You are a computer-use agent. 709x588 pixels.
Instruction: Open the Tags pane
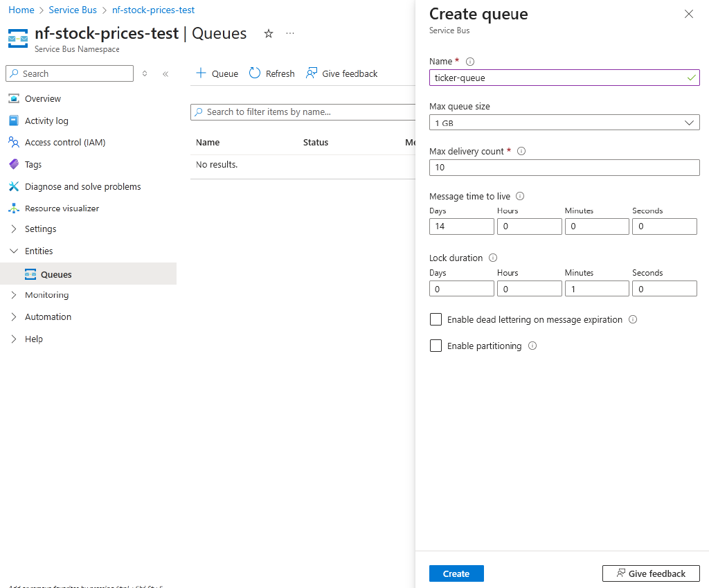pos(33,164)
